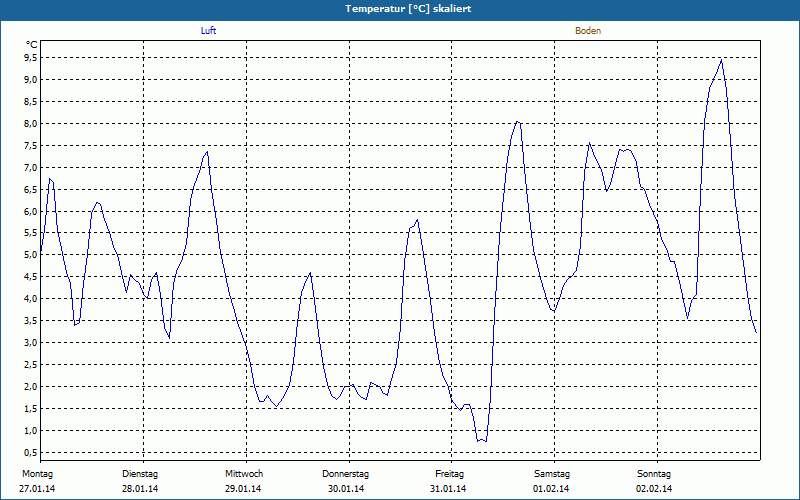Click the '1,5' y-axis value
800x500 pixels.
[30, 408]
